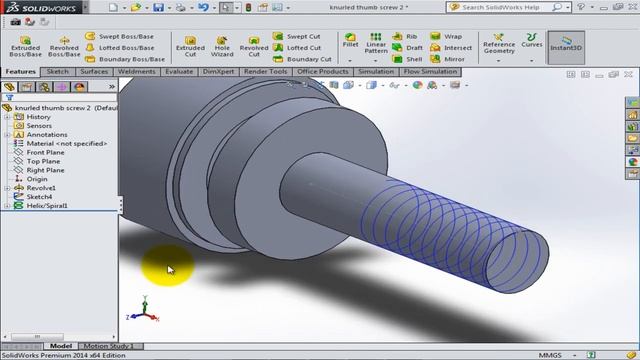Click the Lofted Cut tool

[297, 48]
